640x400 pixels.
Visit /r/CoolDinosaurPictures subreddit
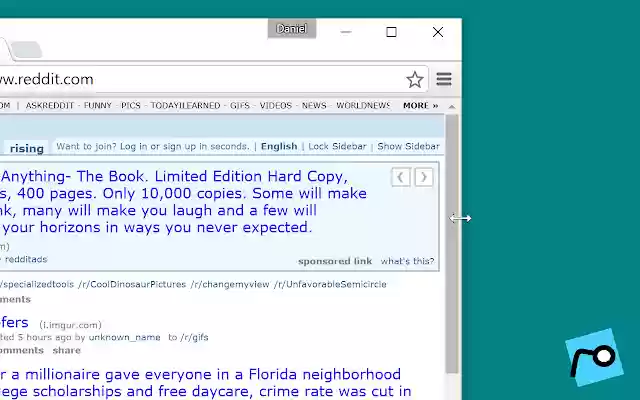tap(132, 284)
